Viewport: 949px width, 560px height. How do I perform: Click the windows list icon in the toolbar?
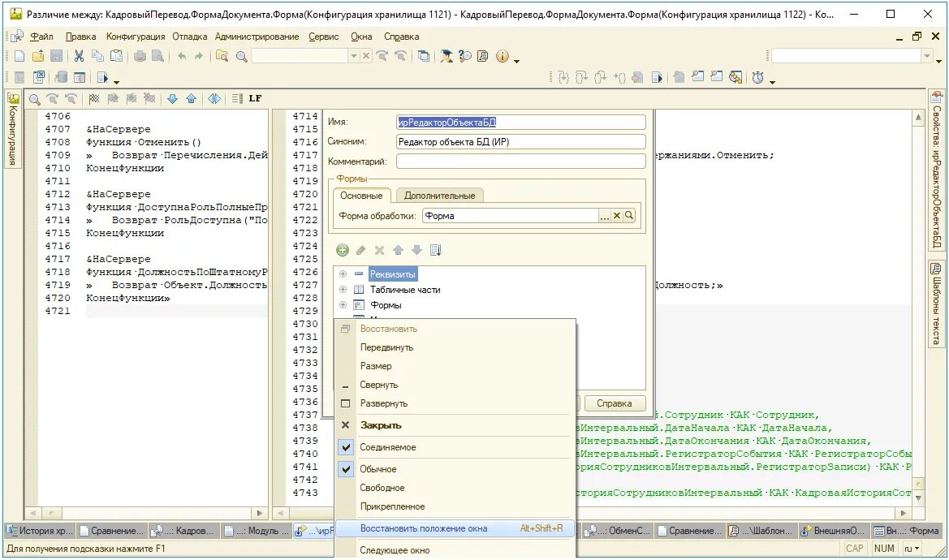424,56
